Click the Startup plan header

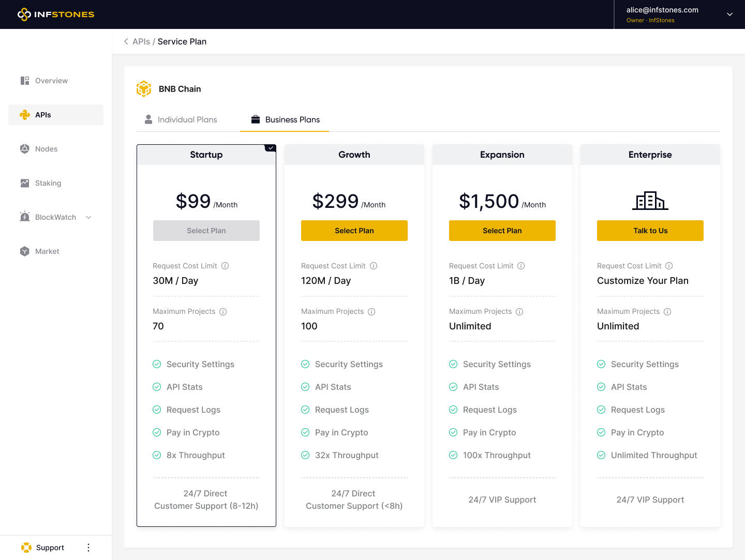tap(206, 155)
